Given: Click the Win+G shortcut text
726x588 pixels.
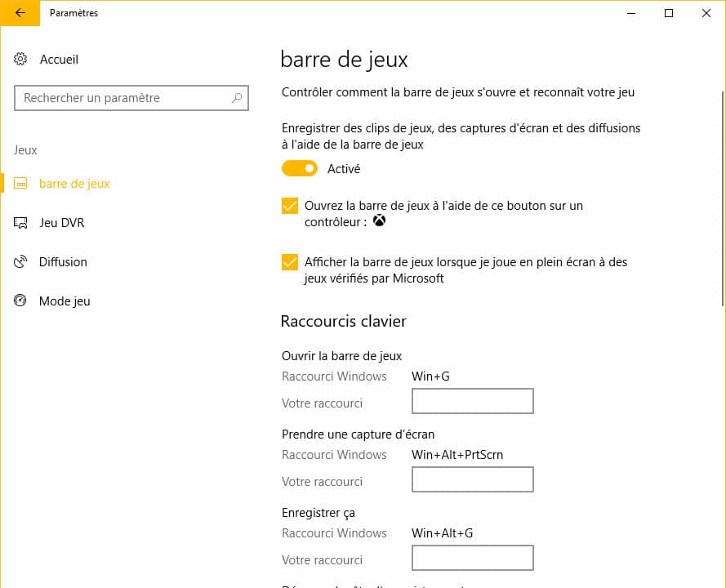Looking at the screenshot, I should pyautogui.click(x=430, y=376).
